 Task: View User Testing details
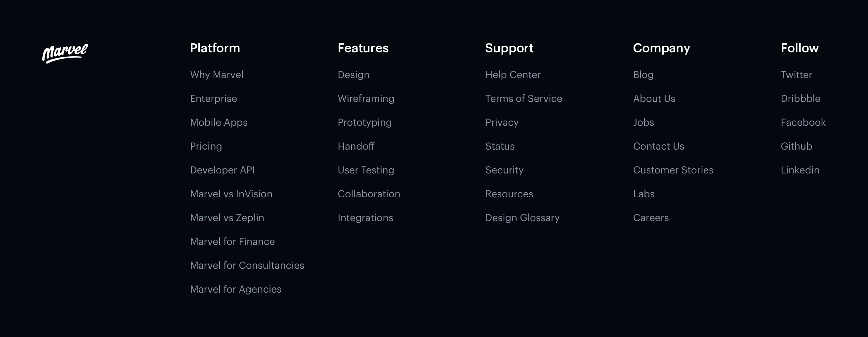pyautogui.click(x=366, y=170)
